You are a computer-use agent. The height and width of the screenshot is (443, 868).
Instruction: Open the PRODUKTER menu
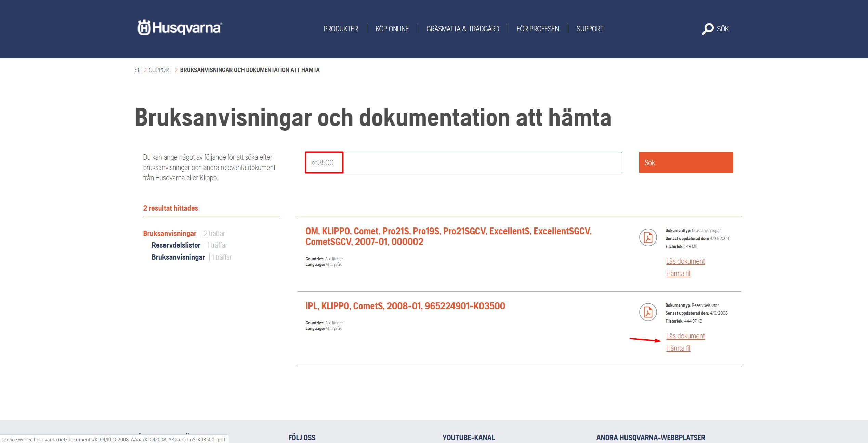point(341,29)
